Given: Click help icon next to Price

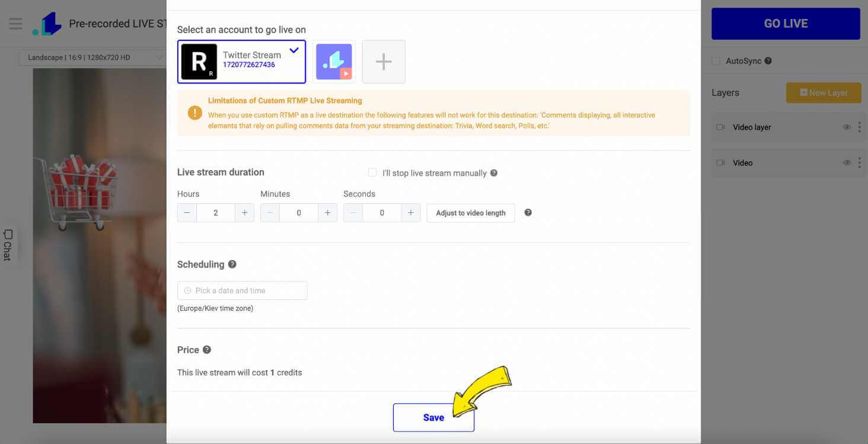Looking at the screenshot, I should pos(207,350).
